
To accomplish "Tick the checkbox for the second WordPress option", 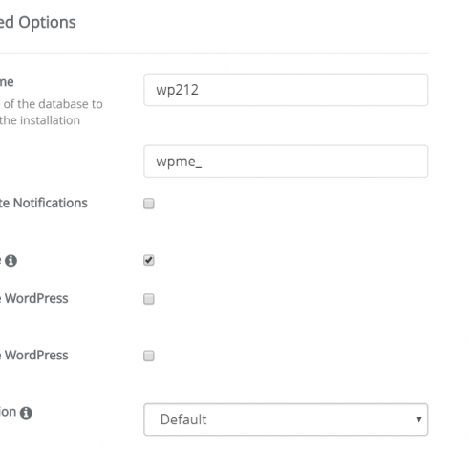I will click(x=149, y=356).
